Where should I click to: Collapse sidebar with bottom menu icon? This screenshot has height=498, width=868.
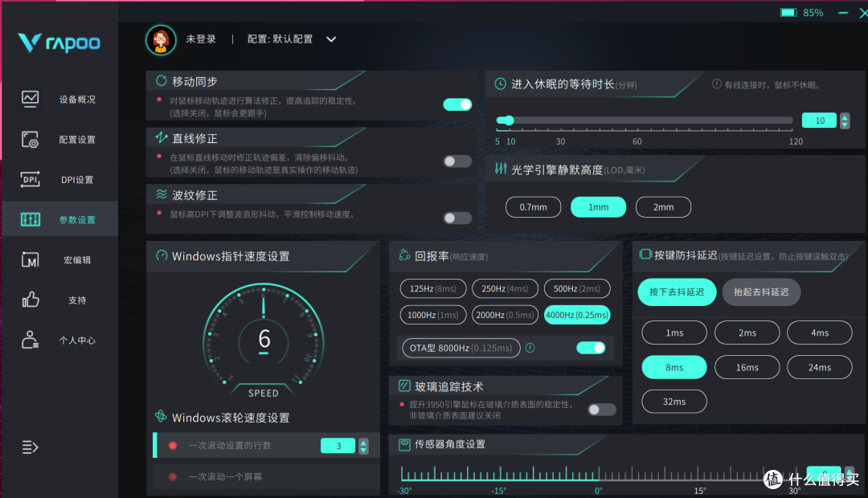(x=30, y=447)
